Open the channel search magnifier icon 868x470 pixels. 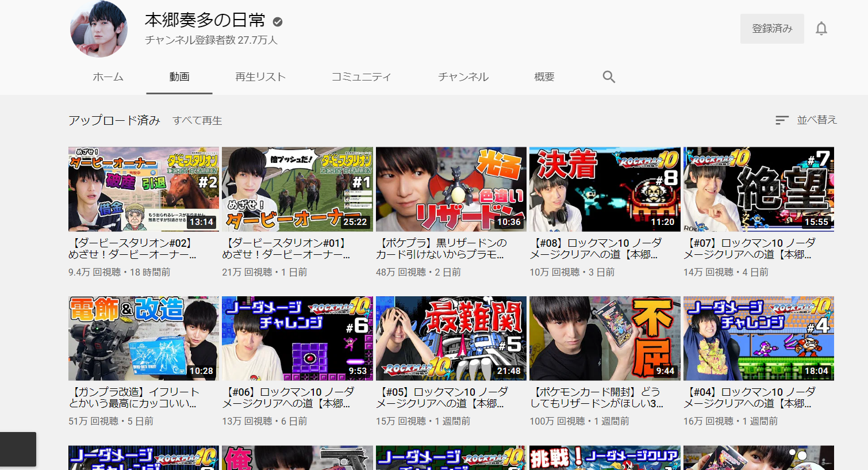pyautogui.click(x=609, y=77)
